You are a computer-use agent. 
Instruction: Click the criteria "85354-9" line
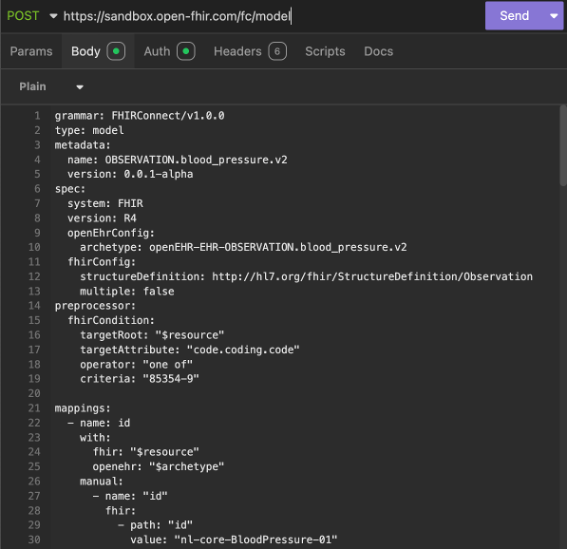tap(139, 379)
